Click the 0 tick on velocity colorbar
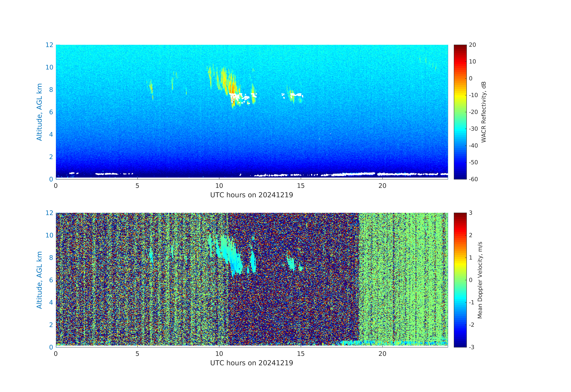The image size is (571, 392). point(471,280)
